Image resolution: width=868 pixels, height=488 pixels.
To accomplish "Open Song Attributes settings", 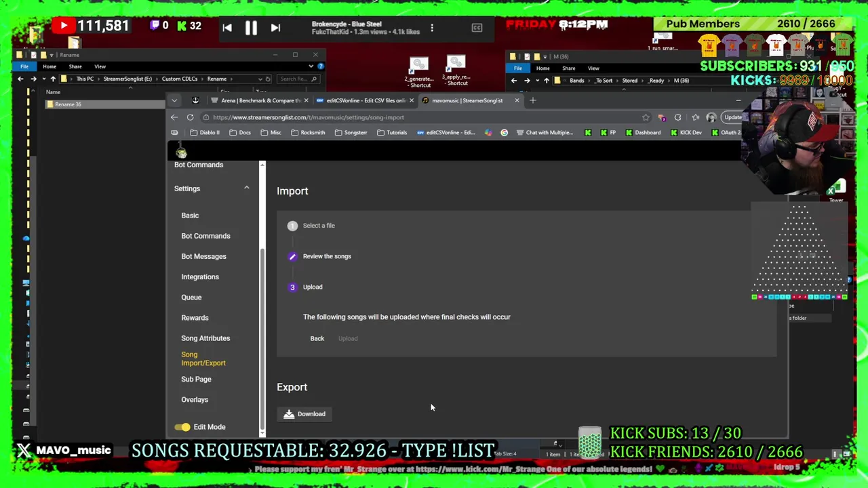I will pyautogui.click(x=205, y=338).
